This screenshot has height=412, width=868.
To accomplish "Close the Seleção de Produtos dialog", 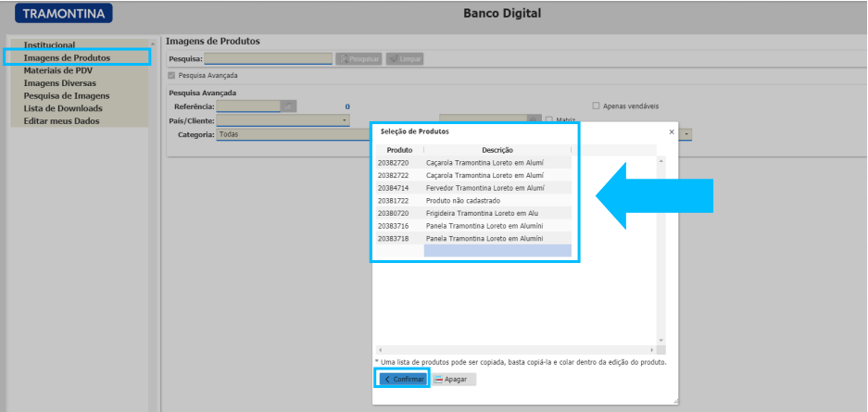I will pos(672,132).
